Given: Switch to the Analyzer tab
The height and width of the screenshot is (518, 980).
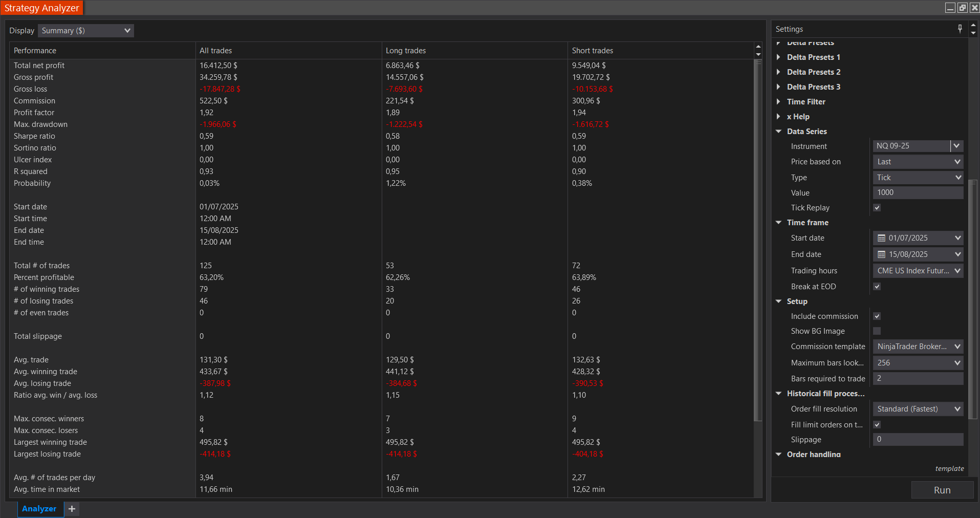Looking at the screenshot, I should [x=39, y=509].
